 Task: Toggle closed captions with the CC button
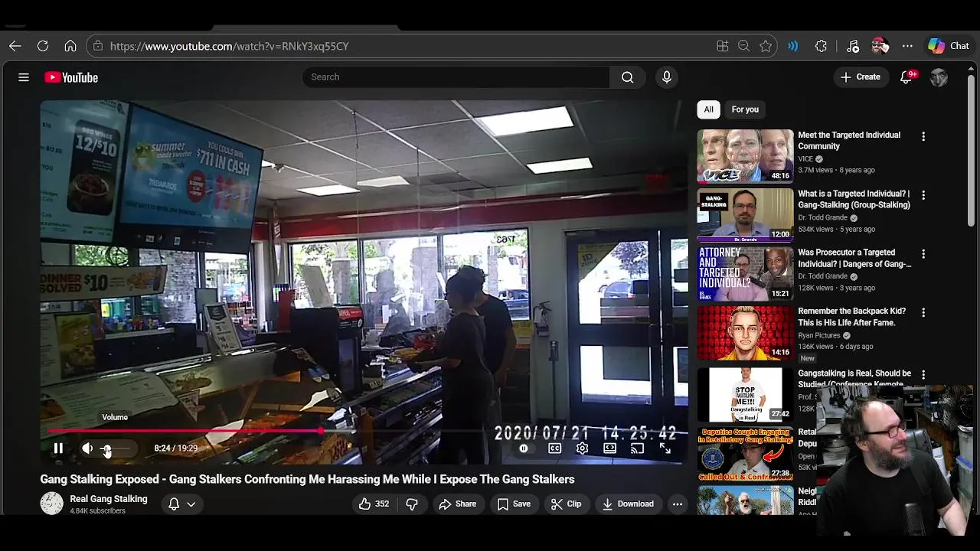click(554, 448)
